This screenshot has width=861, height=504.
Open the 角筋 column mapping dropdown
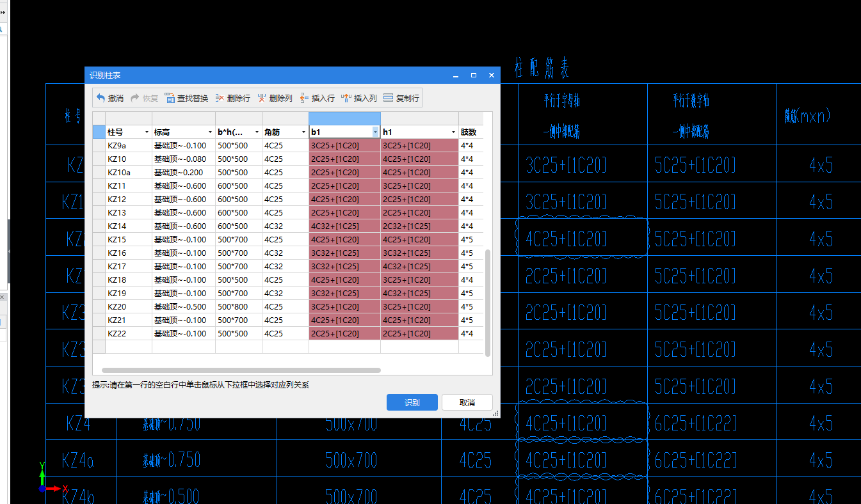(304, 132)
